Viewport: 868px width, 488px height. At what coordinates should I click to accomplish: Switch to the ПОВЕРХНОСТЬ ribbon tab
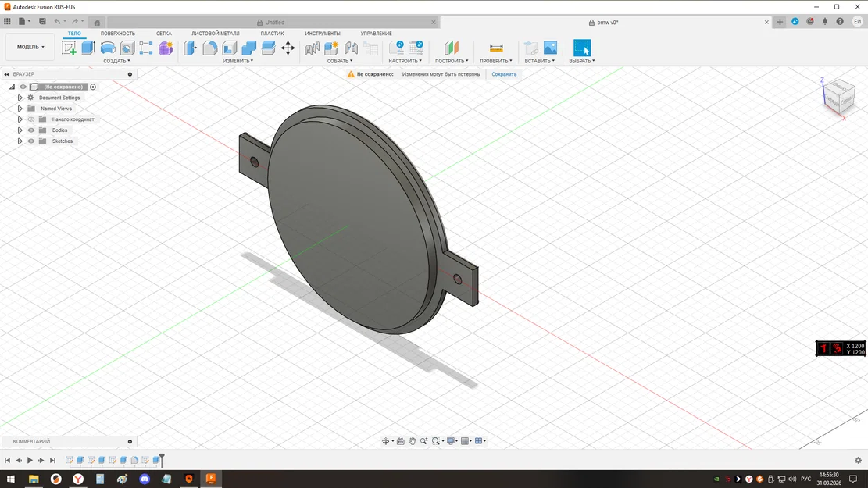click(x=118, y=33)
